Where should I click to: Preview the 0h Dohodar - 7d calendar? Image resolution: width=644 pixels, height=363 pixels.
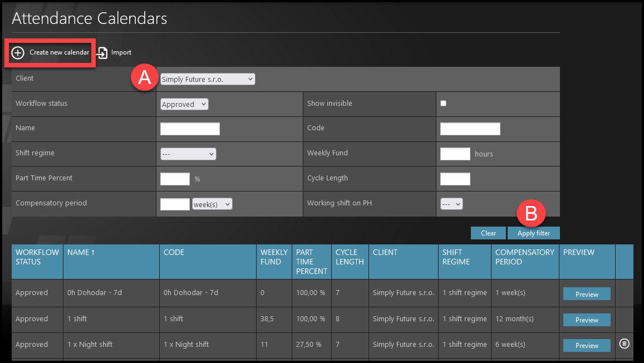coord(587,294)
